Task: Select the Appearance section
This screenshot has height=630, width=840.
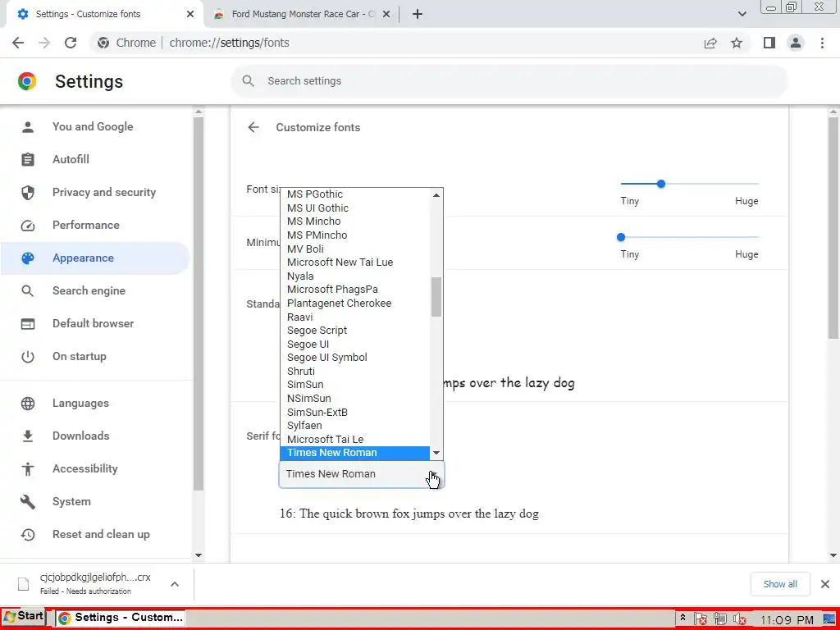Action: (x=95, y=258)
